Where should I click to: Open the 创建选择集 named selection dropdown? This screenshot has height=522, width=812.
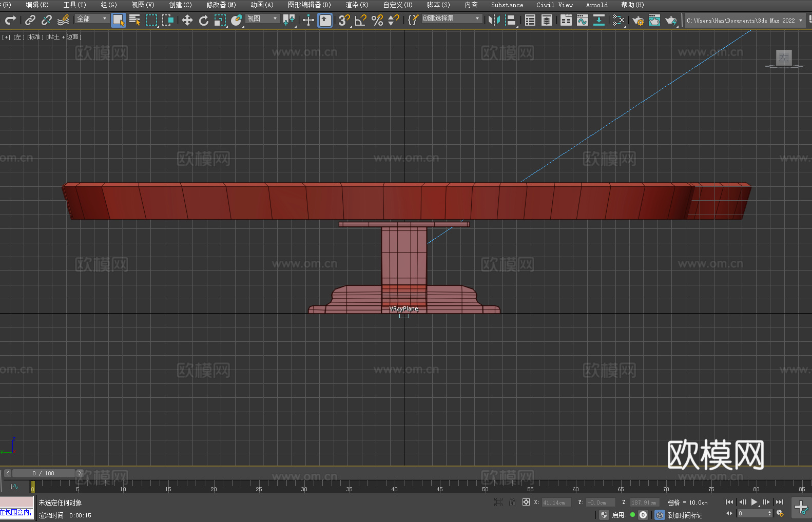[452, 18]
